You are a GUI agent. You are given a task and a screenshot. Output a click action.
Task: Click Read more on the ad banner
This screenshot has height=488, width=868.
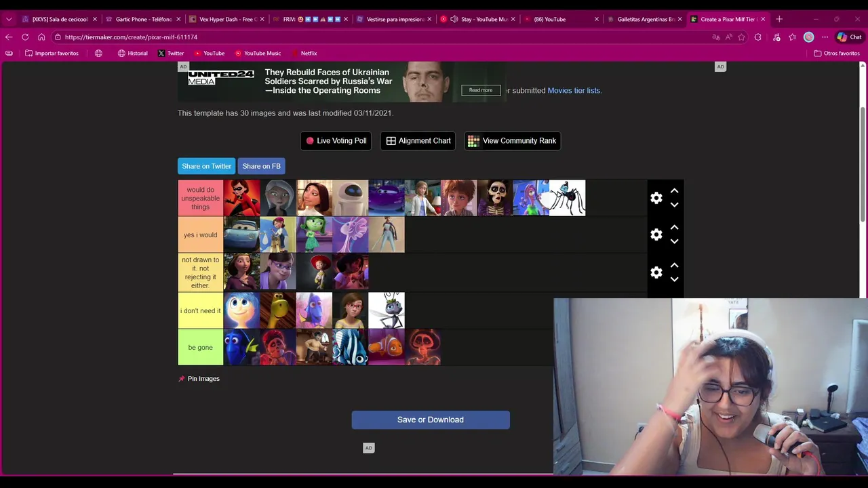click(x=481, y=90)
